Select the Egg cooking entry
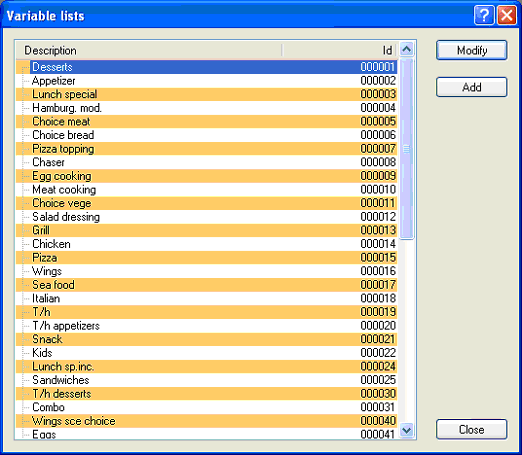522x455 pixels. 207,176
